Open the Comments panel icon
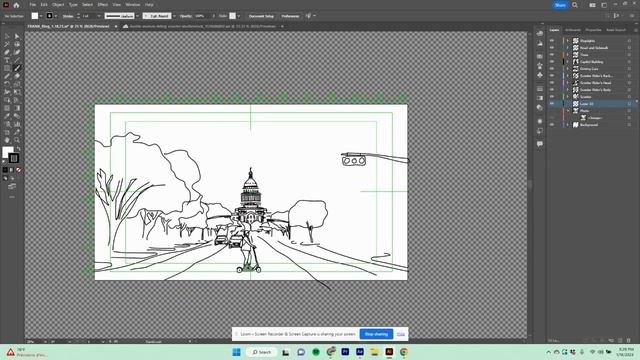The image size is (640, 360). [540, 144]
